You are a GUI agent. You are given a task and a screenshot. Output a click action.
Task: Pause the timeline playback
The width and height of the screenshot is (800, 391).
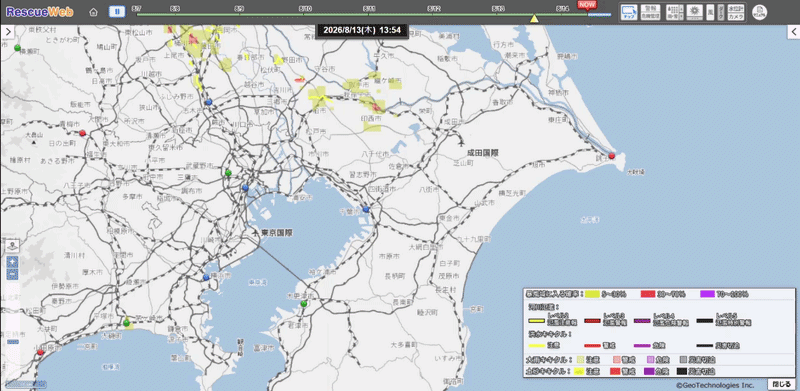[x=117, y=12]
